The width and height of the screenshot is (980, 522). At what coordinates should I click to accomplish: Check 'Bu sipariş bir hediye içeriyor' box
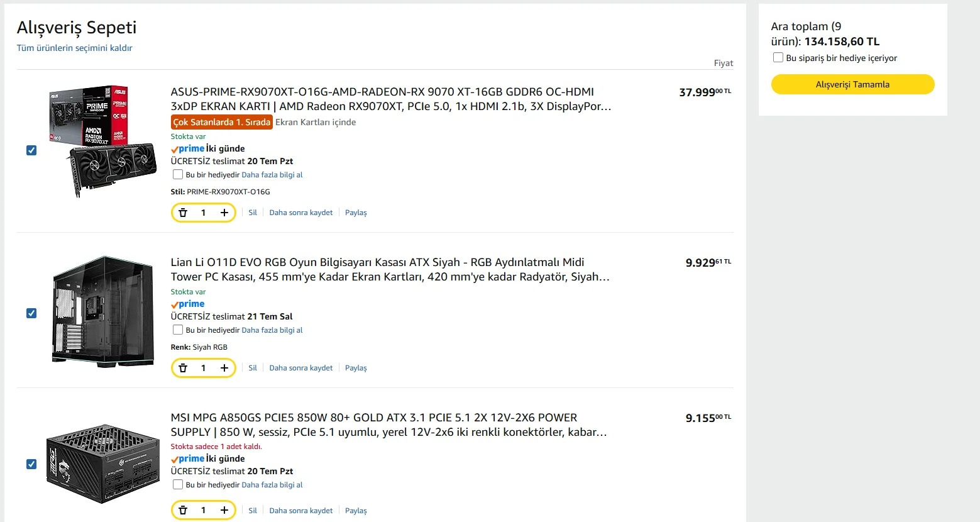[x=778, y=58]
